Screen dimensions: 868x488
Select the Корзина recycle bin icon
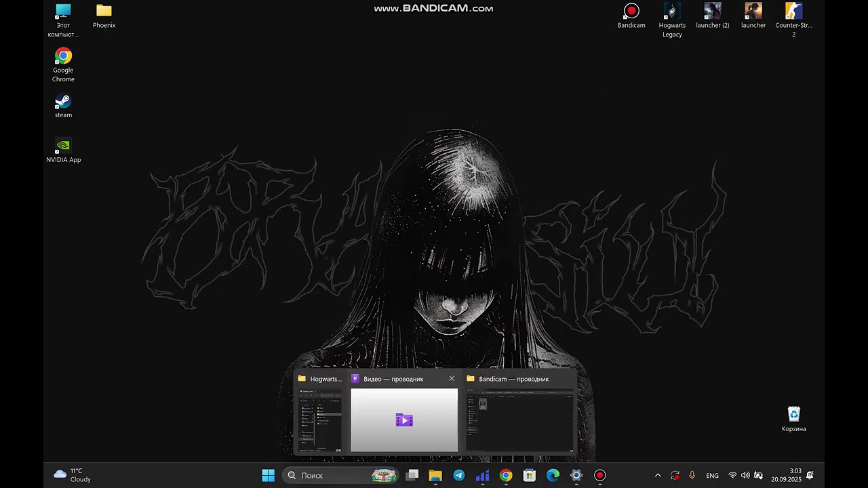[793, 420]
